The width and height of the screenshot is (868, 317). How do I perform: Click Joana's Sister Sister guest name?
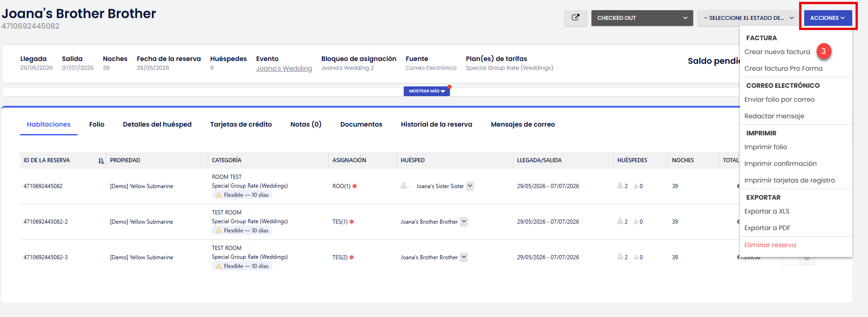pos(440,186)
